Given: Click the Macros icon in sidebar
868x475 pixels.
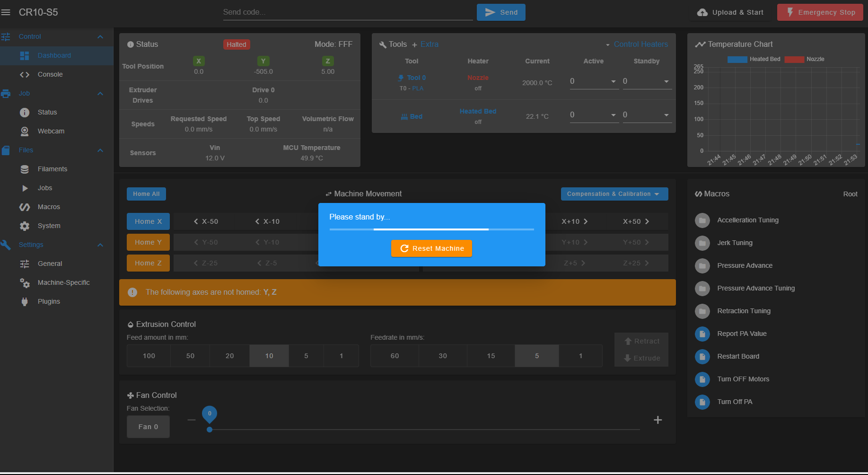Looking at the screenshot, I should [25, 207].
